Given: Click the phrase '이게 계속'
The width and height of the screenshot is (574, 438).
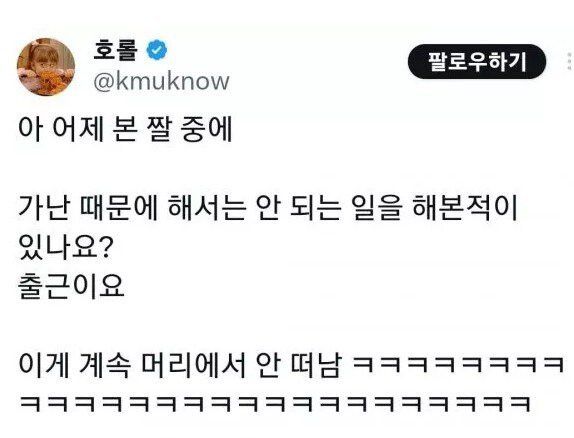Looking at the screenshot, I should [x=74, y=365].
